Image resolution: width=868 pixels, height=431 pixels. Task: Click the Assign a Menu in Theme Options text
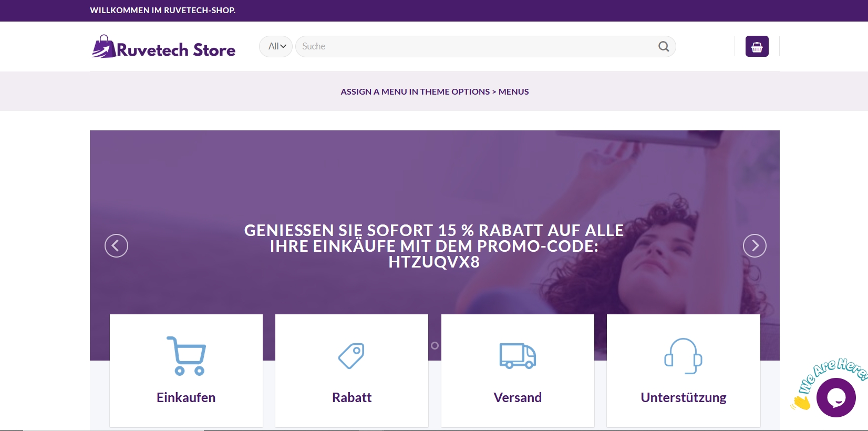(435, 91)
